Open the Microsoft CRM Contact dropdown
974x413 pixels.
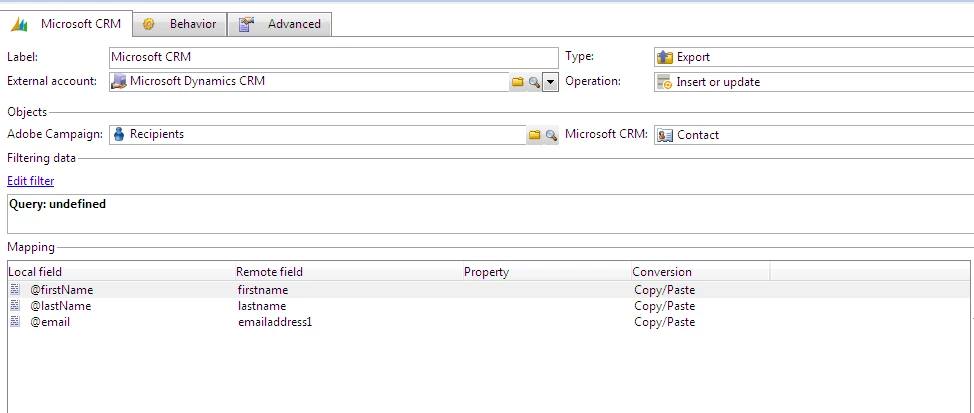click(814, 135)
